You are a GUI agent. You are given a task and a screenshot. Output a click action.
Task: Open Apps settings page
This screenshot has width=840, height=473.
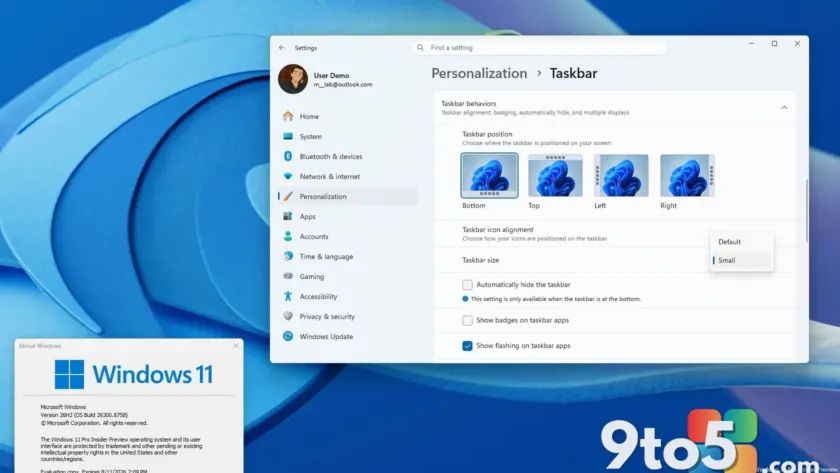click(x=348, y=216)
